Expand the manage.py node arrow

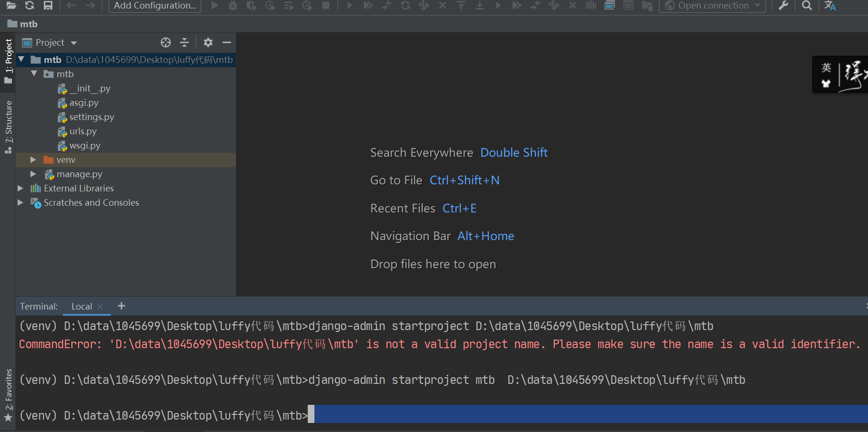point(33,174)
